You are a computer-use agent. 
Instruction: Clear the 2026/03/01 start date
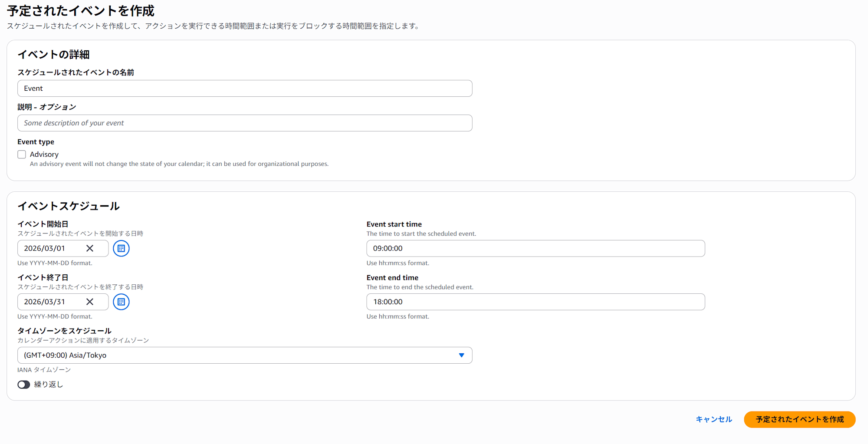coord(90,248)
